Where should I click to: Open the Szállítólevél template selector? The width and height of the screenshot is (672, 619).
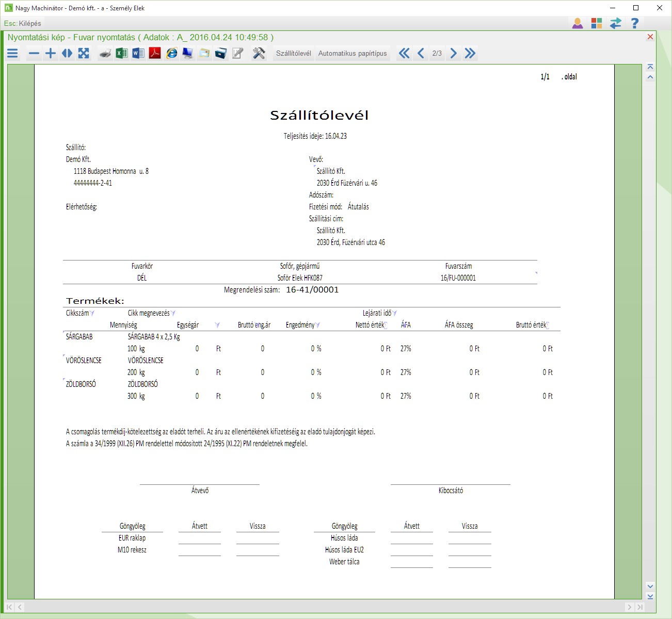tap(293, 53)
